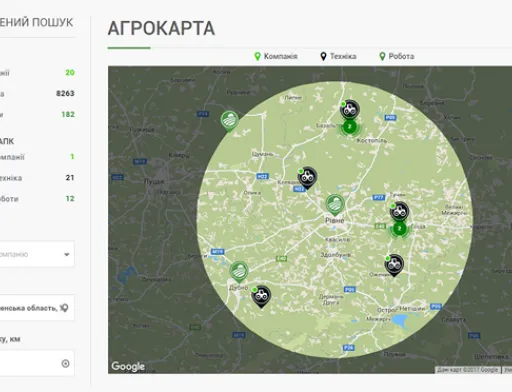Open the company selection dropdown
Viewport: 512px width, 392px height.
pyautogui.click(x=36, y=254)
